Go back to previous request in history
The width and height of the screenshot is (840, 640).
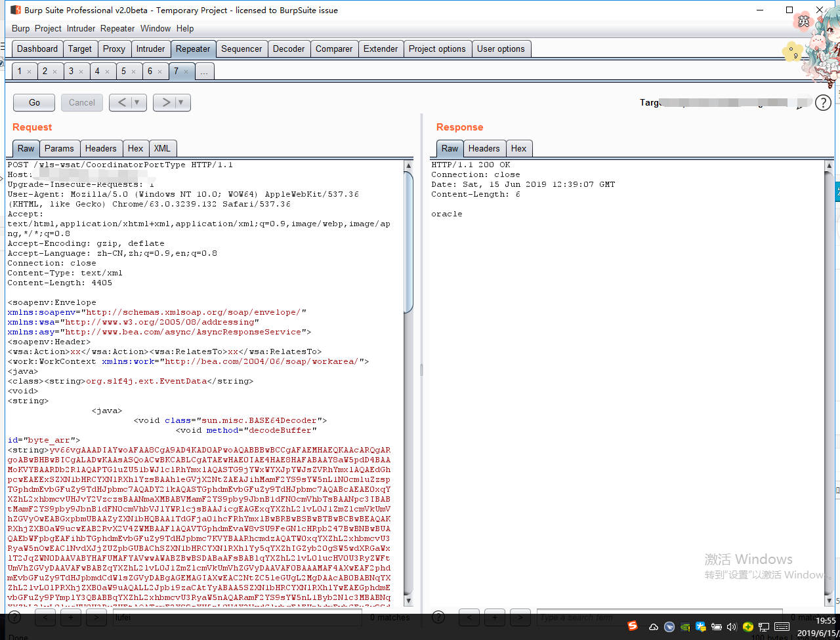(x=122, y=102)
